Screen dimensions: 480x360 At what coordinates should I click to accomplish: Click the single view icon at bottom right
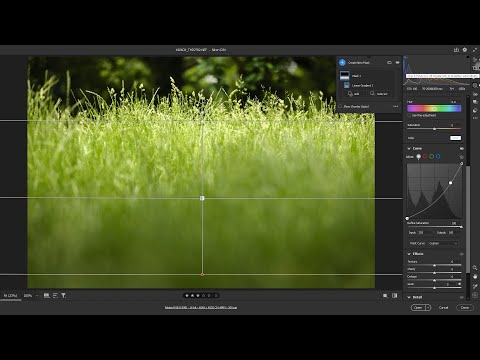click(385, 296)
